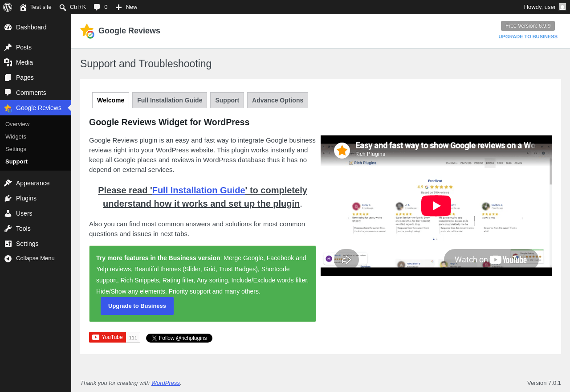The image size is (570, 392).
Task: Click the plus icon for New content
Action: click(118, 7)
